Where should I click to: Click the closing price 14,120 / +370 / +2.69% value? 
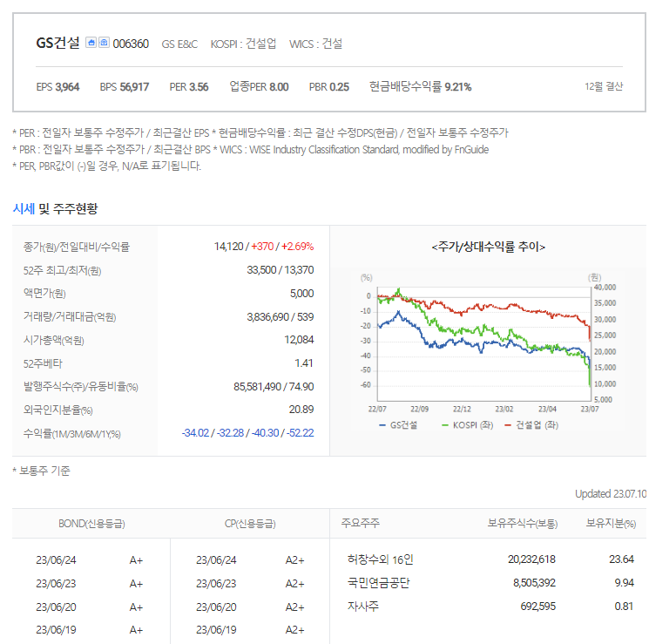264,247
